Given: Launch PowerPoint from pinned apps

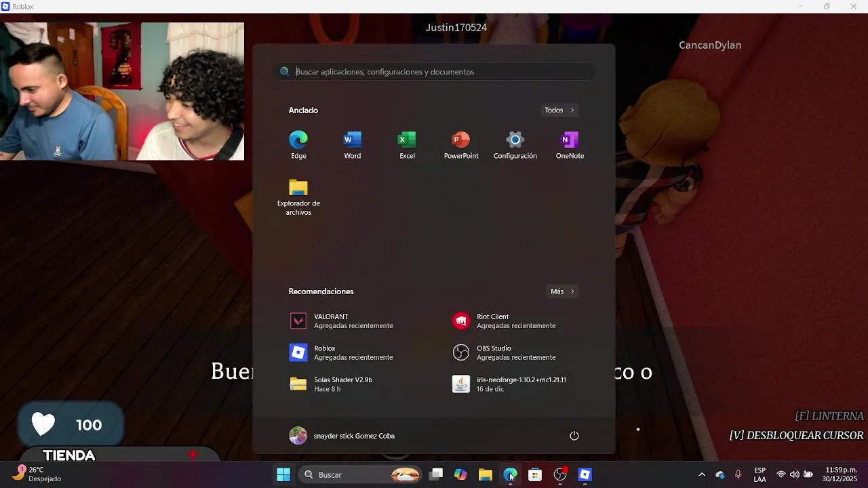Looking at the screenshot, I should 461,146.
